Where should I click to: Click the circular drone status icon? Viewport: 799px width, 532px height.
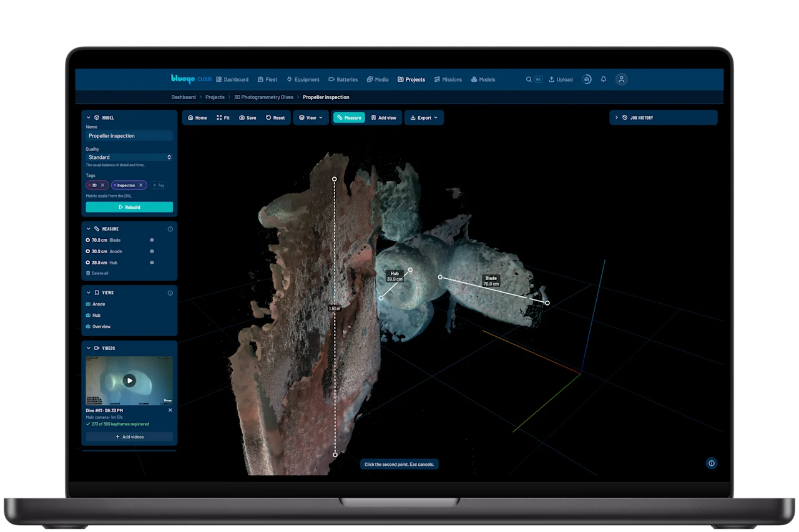pyautogui.click(x=587, y=79)
